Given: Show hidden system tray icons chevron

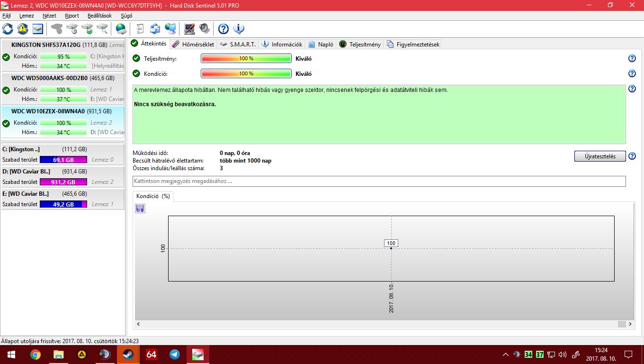Looking at the screenshot, I should (x=506, y=354).
